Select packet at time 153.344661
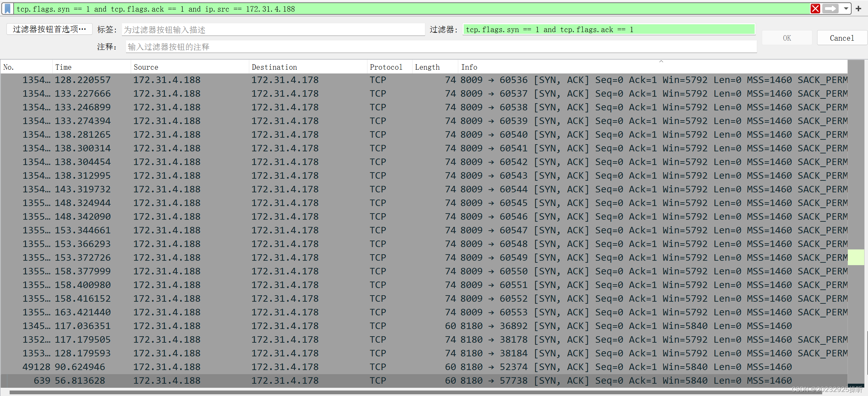The width and height of the screenshot is (868, 396). point(424,230)
